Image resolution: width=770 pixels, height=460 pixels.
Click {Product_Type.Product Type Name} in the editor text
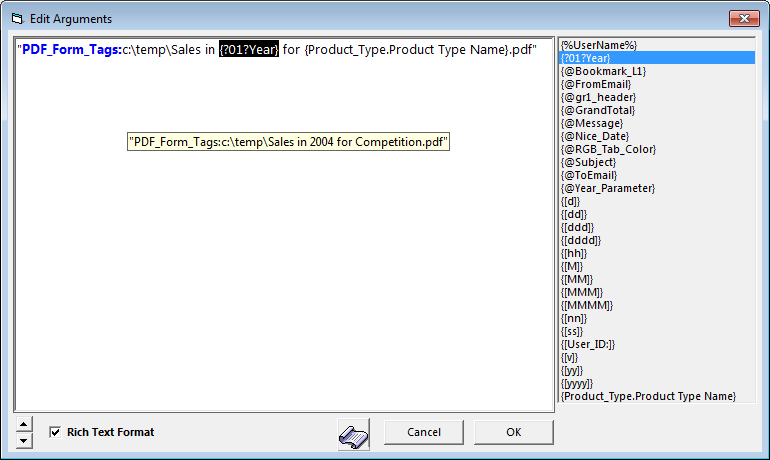pos(407,50)
